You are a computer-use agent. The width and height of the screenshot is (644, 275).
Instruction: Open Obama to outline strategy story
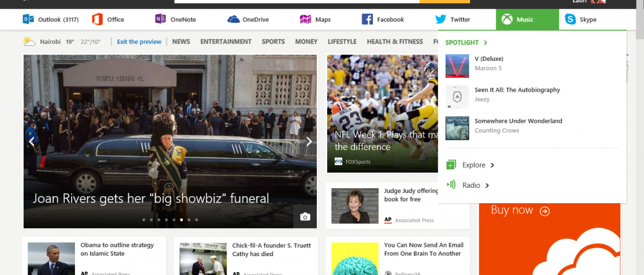click(x=117, y=249)
